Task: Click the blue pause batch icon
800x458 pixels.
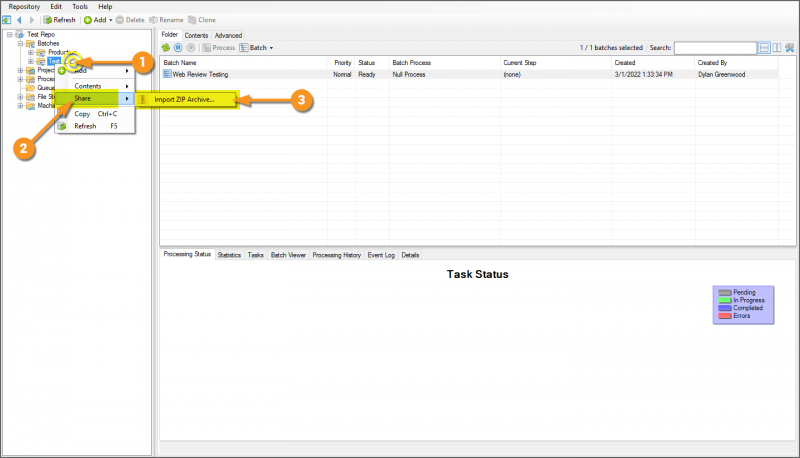Action: click(x=178, y=47)
